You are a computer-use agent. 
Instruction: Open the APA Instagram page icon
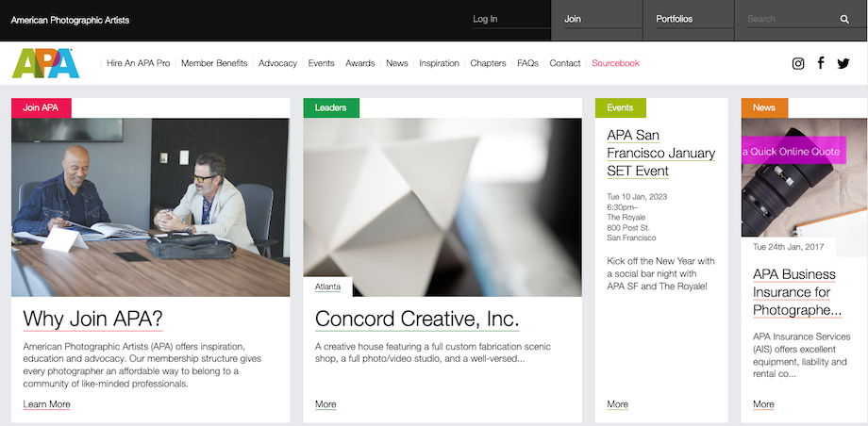point(797,64)
